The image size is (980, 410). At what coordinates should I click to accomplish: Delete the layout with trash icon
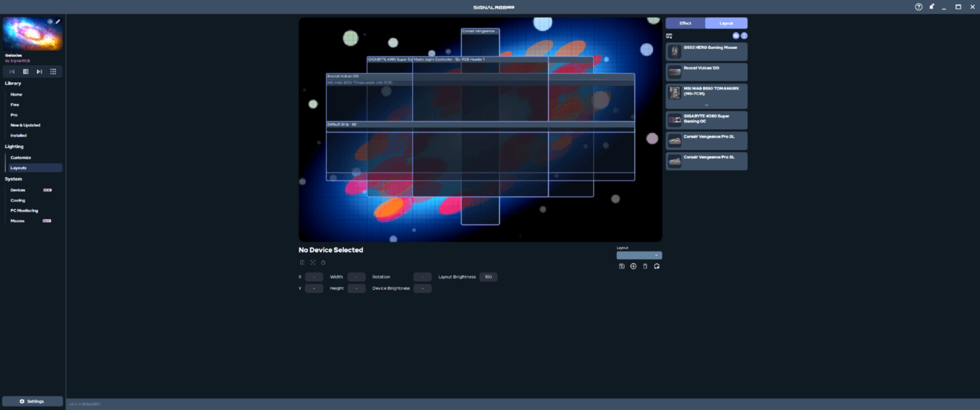point(645,267)
